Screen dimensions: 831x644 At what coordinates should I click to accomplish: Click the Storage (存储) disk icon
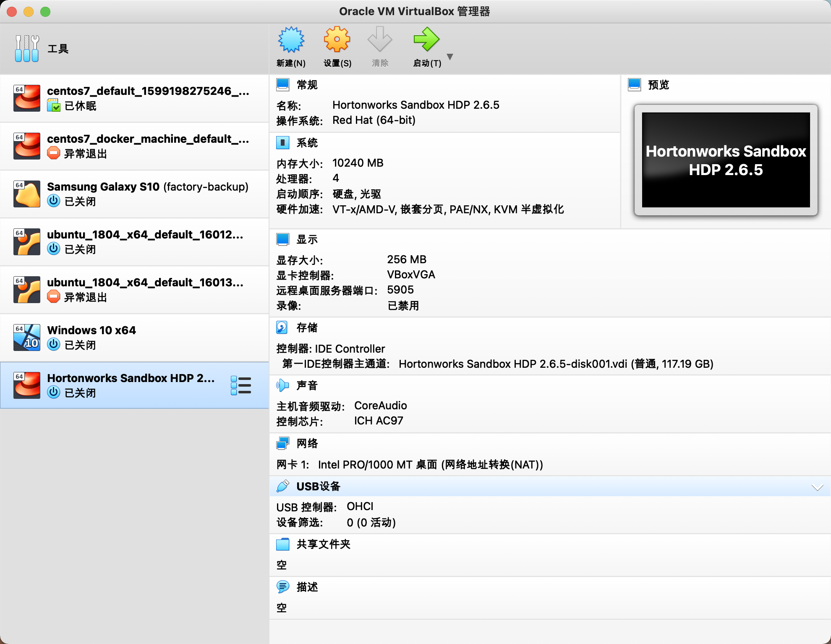tap(282, 327)
